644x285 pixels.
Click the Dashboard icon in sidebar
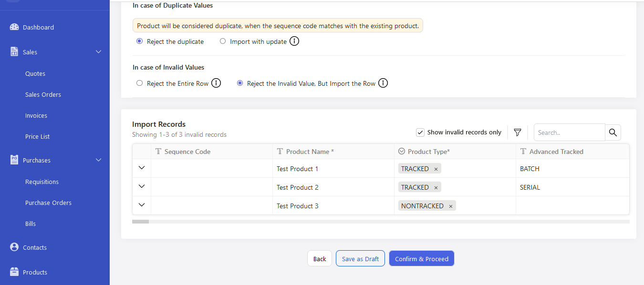point(14,27)
